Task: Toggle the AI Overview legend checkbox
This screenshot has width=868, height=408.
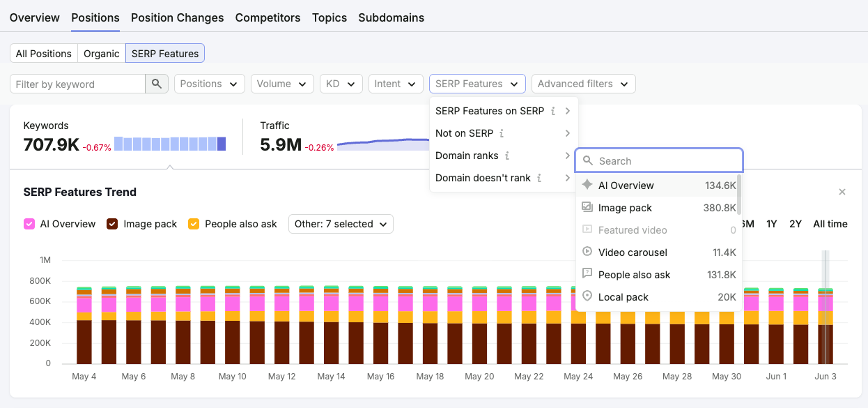Action: point(29,224)
